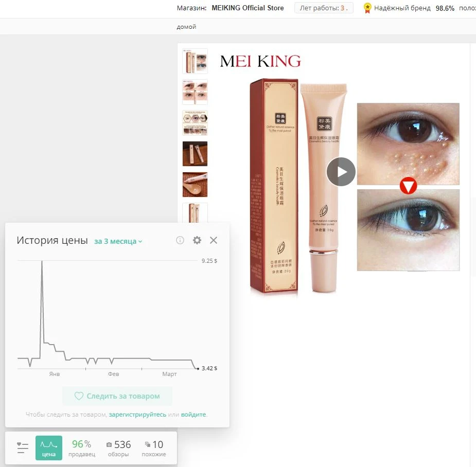Select the before-after eyes comparison thumbnail

pyautogui.click(x=195, y=92)
